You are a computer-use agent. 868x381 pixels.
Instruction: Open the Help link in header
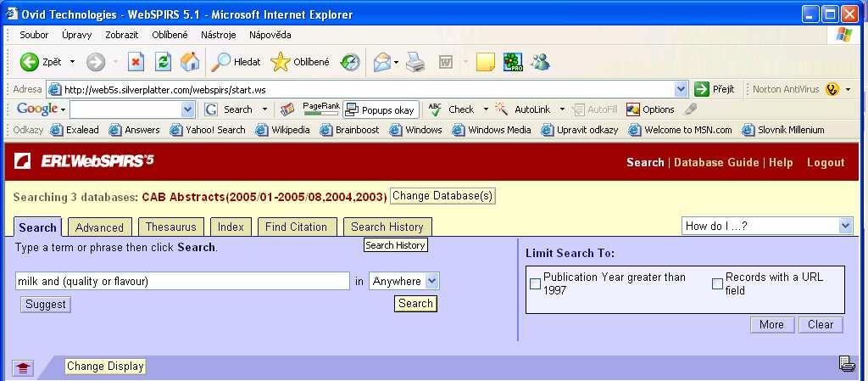781,162
